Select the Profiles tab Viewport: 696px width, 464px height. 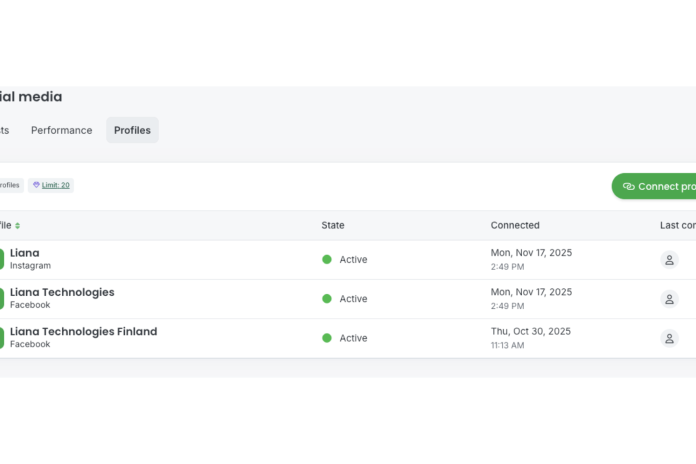[x=132, y=130]
